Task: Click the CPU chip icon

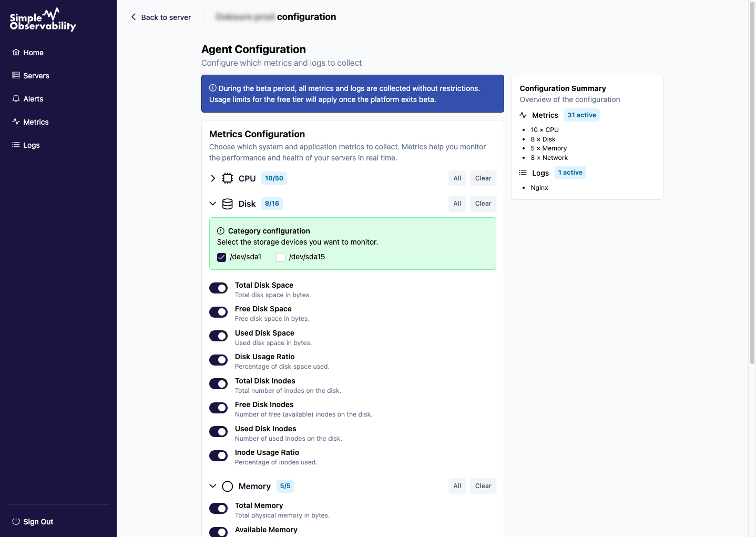Action: pos(227,178)
